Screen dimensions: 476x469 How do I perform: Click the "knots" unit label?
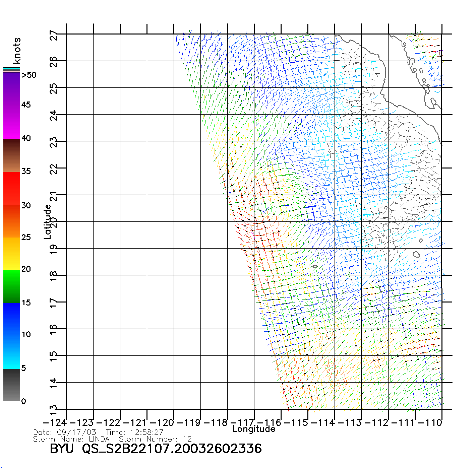(x=17, y=51)
